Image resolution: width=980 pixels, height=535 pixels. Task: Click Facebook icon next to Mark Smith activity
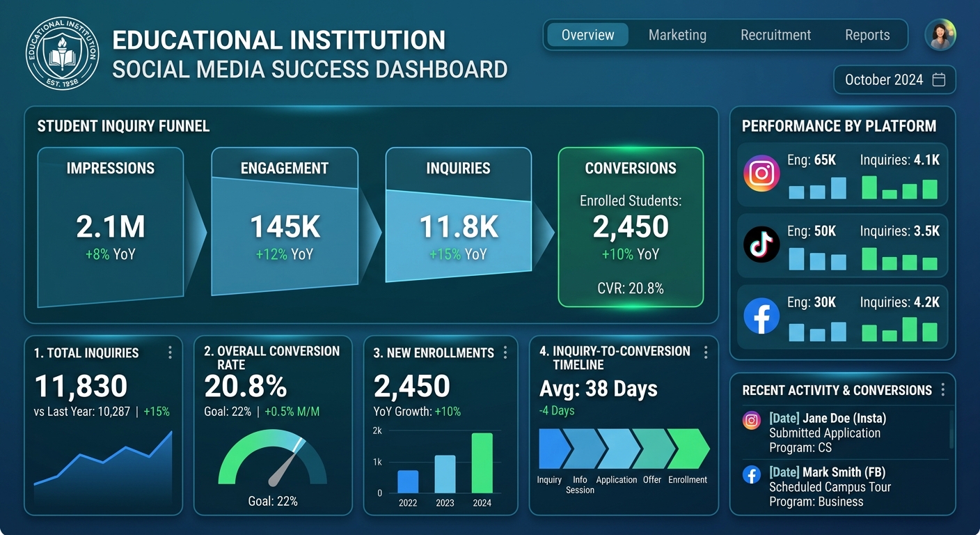pyautogui.click(x=751, y=475)
